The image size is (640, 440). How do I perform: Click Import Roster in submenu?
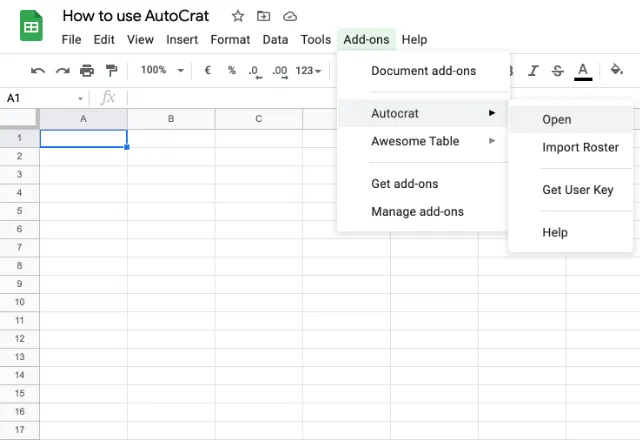(580, 147)
